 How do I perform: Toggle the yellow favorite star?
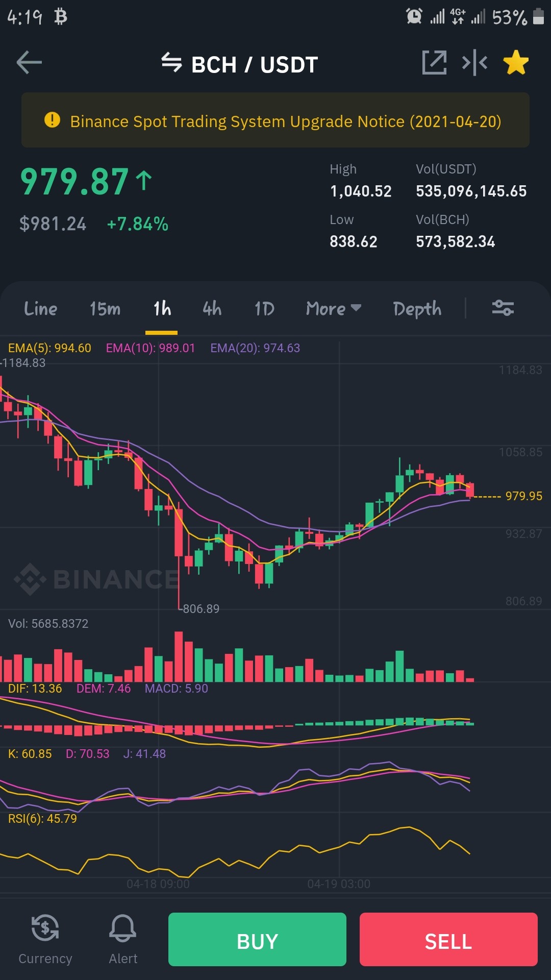coord(516,62)
